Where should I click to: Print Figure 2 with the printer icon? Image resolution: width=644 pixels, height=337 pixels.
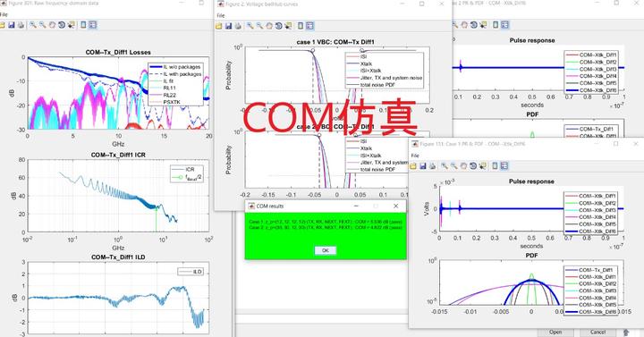coord(238,26)
